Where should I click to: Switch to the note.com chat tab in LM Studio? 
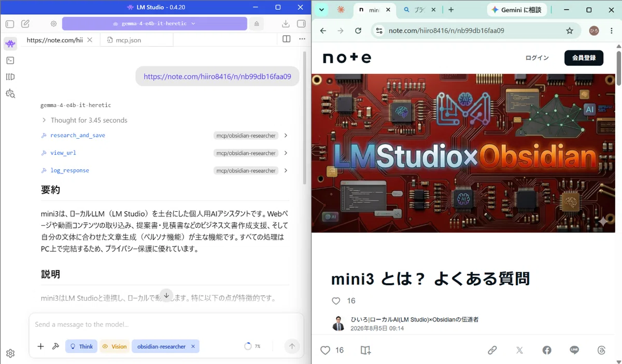[54, 40]
